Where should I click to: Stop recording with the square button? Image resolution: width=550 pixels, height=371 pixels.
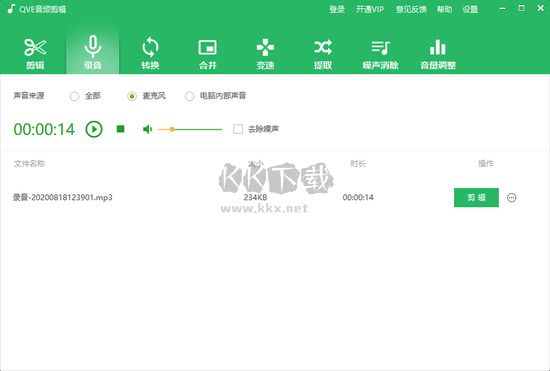(x=120, y=129)
